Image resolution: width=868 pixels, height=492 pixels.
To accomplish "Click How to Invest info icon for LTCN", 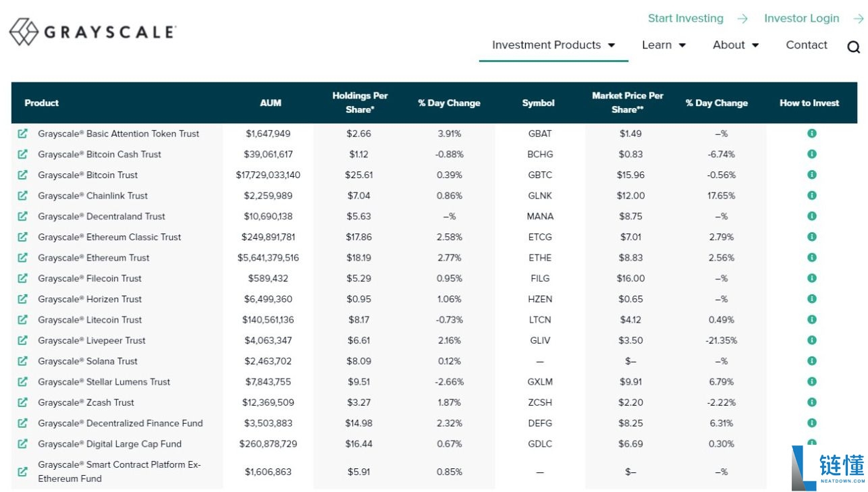I will 812,320.
